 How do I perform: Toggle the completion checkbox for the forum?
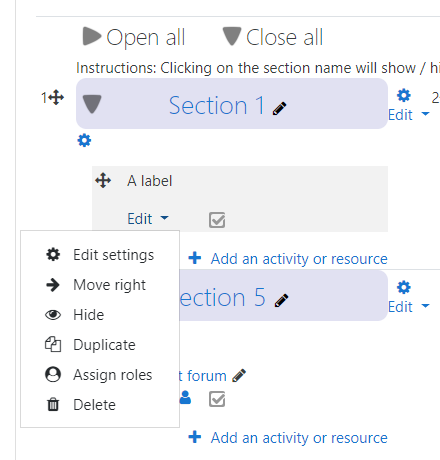tap(217, 399)
